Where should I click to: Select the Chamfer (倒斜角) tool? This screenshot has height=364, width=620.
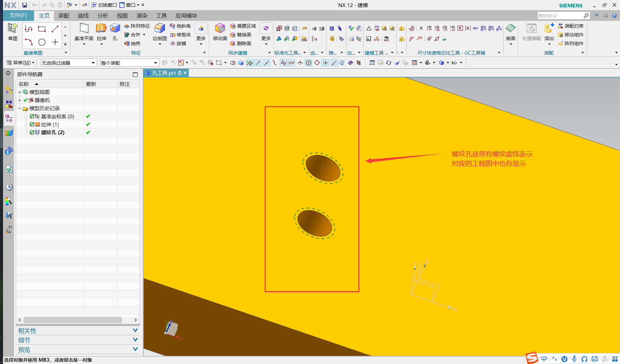(x=180, y=26)
